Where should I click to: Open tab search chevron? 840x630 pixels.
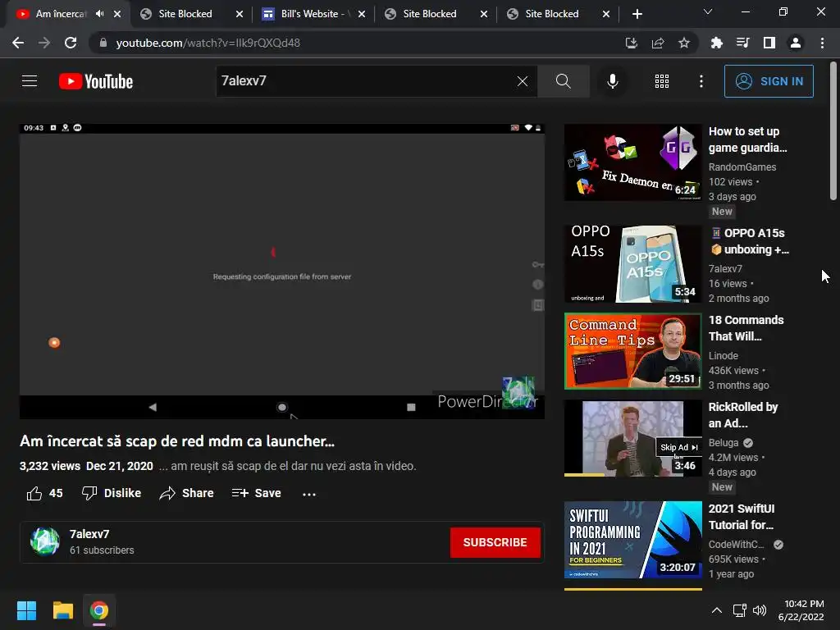708,11
